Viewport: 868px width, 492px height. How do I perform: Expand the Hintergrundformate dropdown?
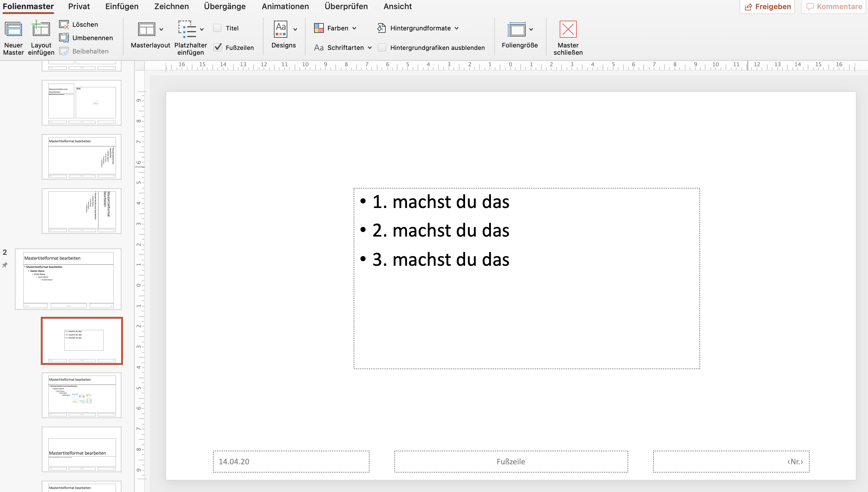click(456, 28)
